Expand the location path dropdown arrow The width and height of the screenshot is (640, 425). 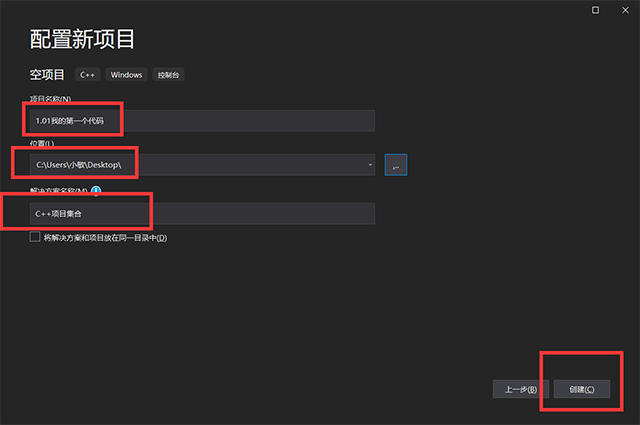pos(370,165)
